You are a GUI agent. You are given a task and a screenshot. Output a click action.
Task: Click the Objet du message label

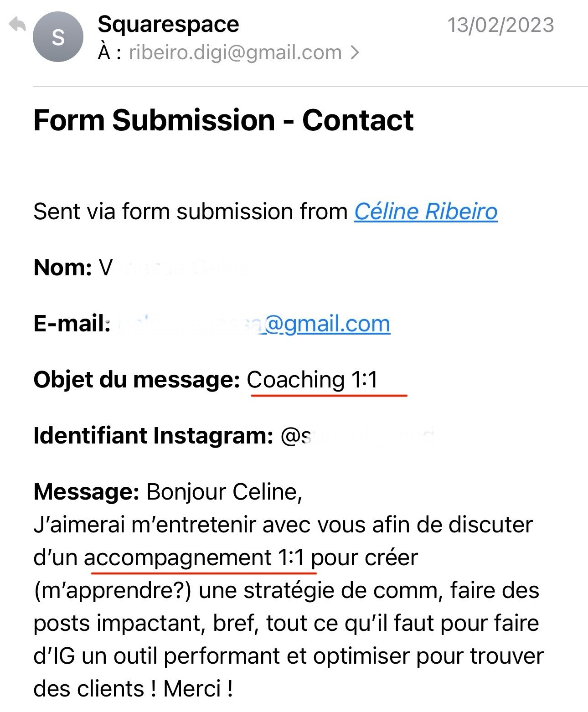coord(137,380)
